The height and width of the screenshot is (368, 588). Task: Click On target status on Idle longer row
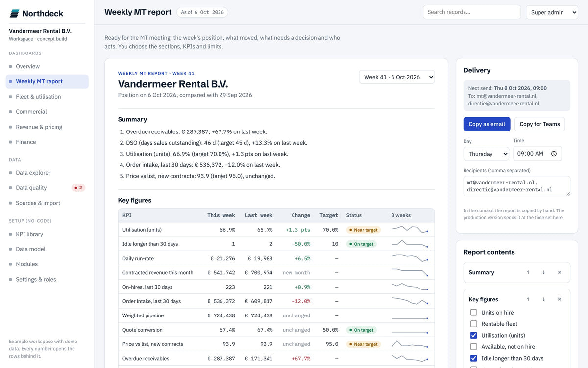[361, 244]
